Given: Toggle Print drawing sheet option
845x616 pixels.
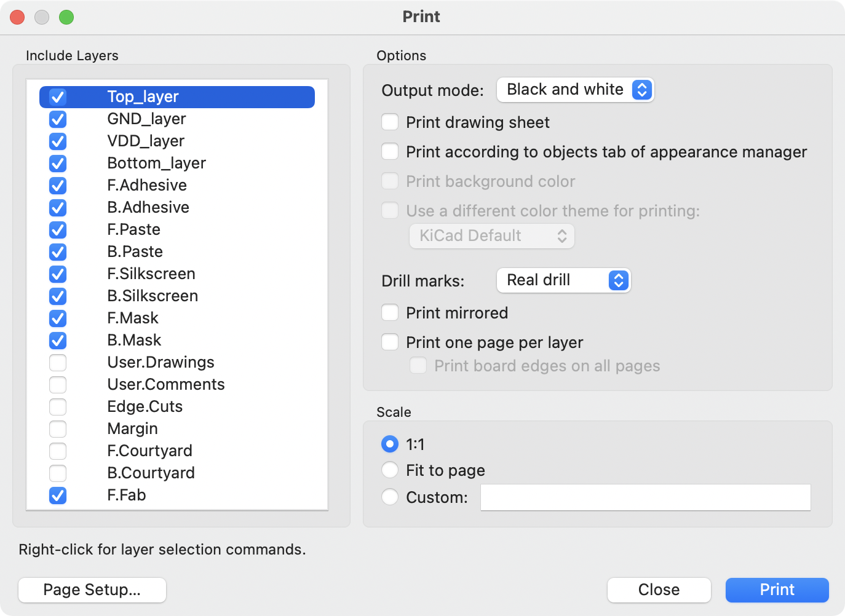Looking at the screenshot, I should coord(389,122).
